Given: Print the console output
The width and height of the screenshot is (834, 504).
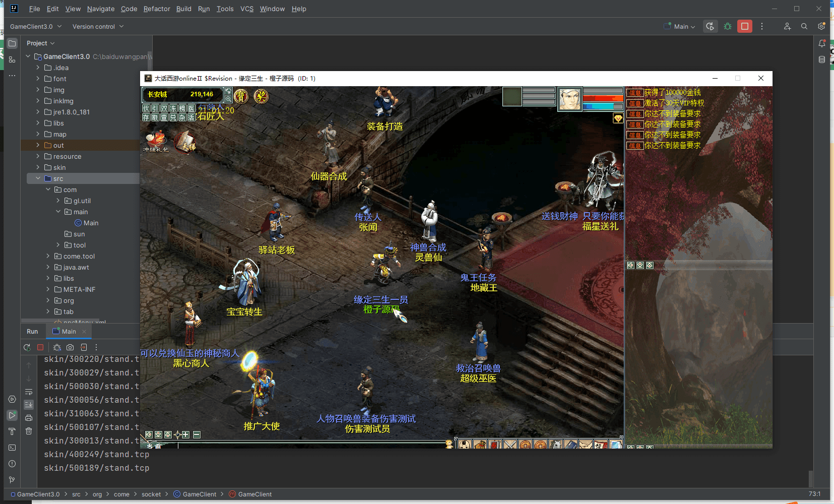Looking at the screenshot, I should coord(29,418).
